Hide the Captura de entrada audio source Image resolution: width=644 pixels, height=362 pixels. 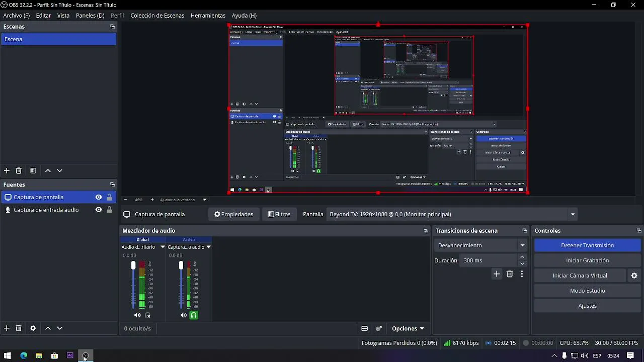99,210
